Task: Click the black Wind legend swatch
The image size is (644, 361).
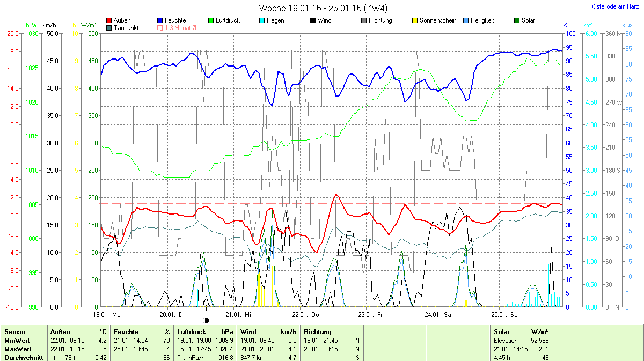Action: click(312, 20)
